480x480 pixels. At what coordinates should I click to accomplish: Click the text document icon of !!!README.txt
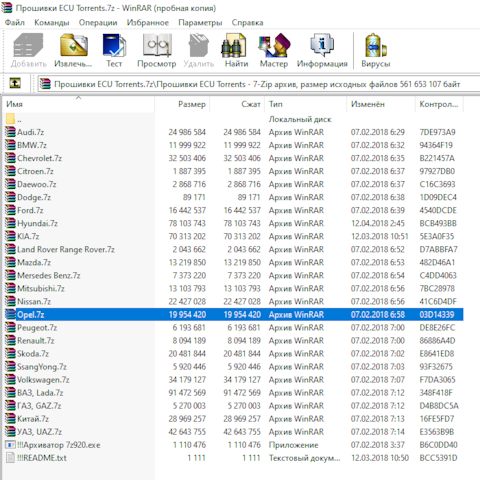pos(10,458)
